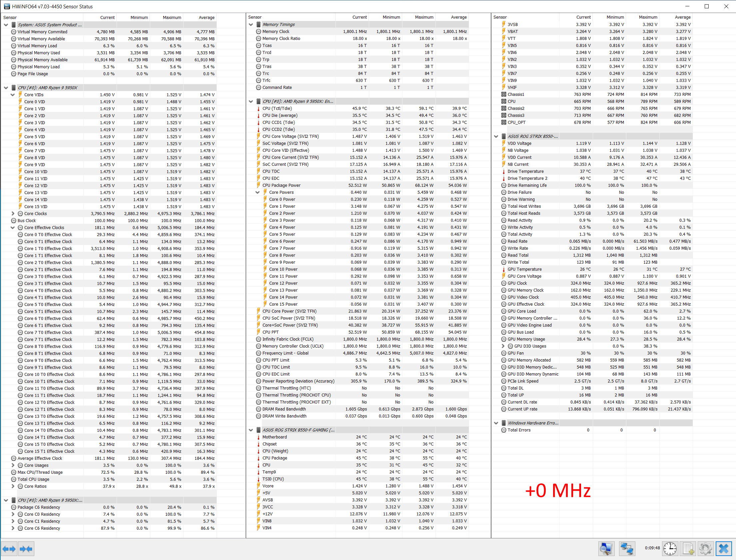Select the PCIe Link Speed row

click(x=593, y=381)
